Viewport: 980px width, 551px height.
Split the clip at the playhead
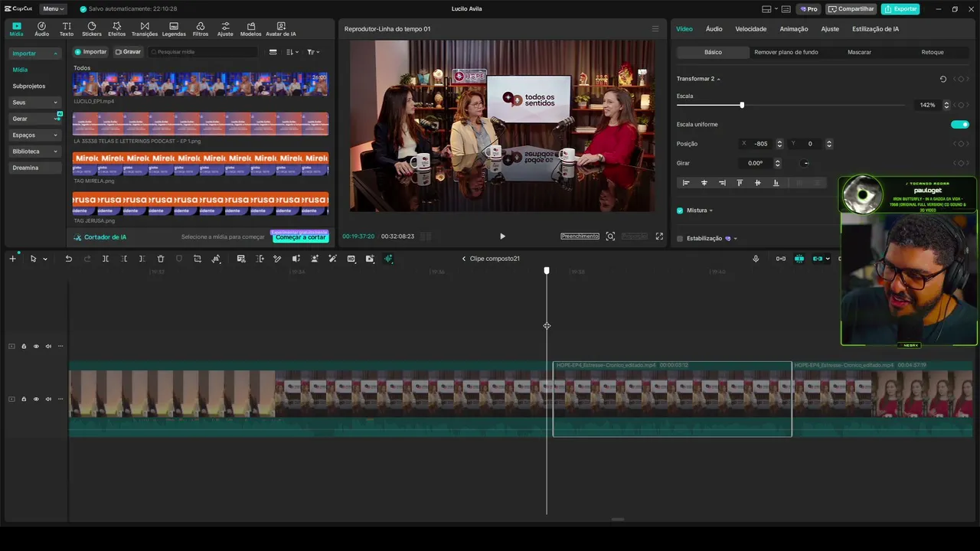(x=106, y=259)
